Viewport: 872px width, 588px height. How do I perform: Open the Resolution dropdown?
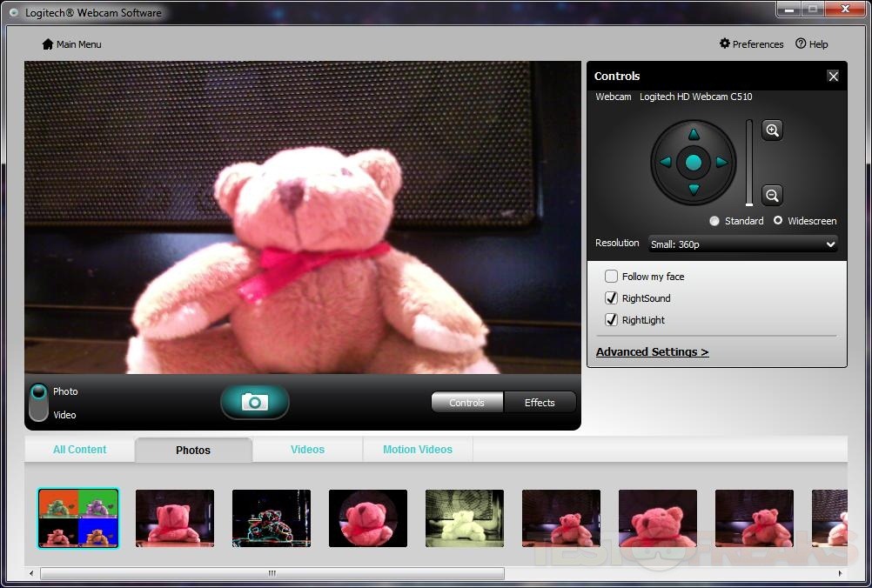coord(742,244)
